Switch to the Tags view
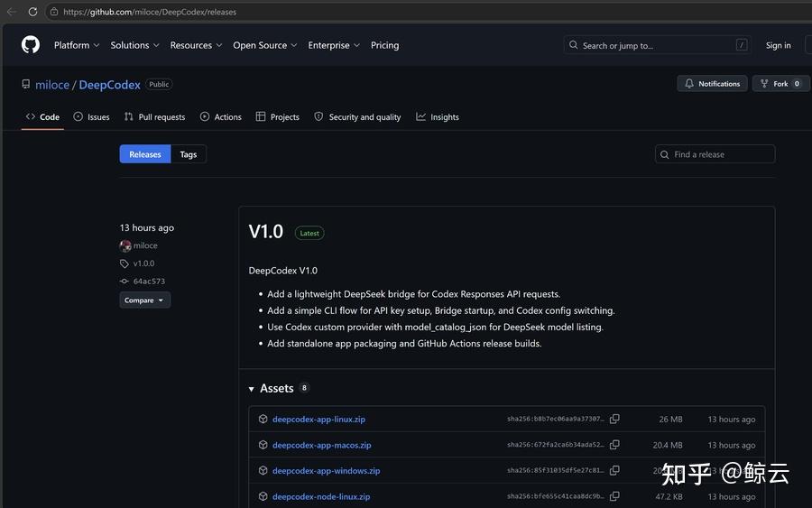812x508 pixels. pos(189,154)
